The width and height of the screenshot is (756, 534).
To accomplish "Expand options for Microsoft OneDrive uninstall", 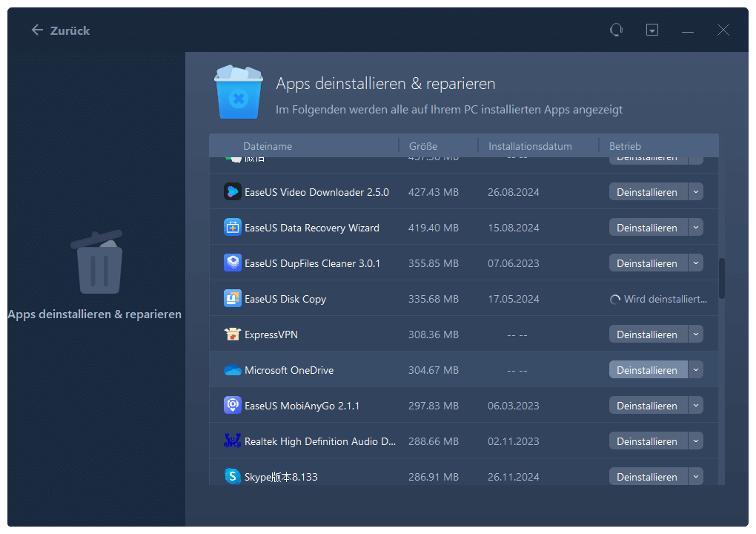I will [696, 370].
